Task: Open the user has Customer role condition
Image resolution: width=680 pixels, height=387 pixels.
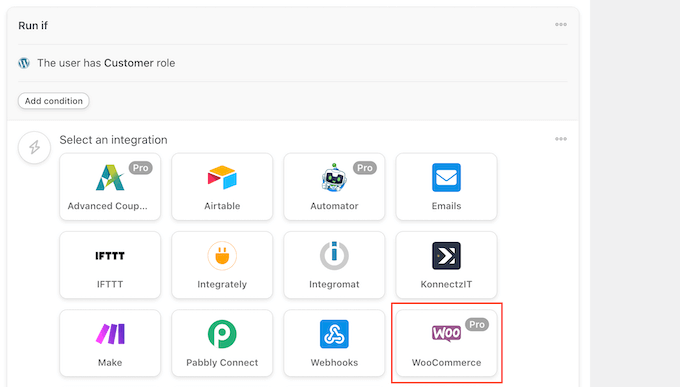Action: coord(293,63)
